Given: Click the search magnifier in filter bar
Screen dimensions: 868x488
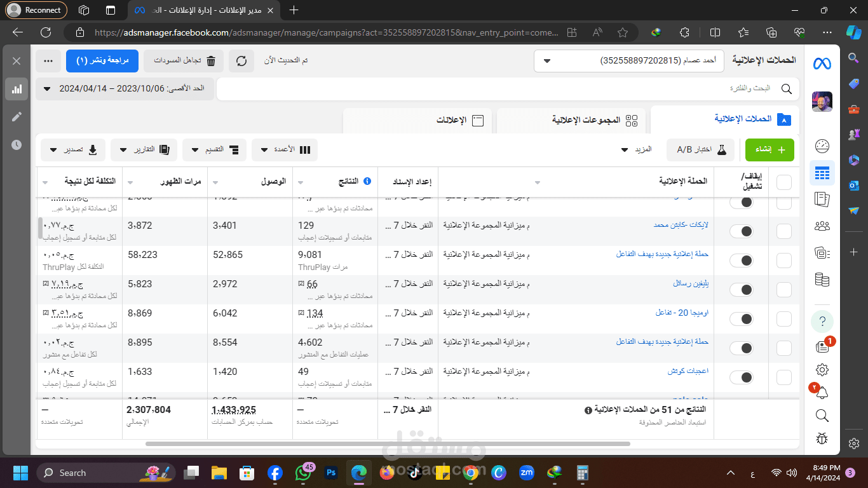Looking at the screenshot, I should [x=786, y=89].
